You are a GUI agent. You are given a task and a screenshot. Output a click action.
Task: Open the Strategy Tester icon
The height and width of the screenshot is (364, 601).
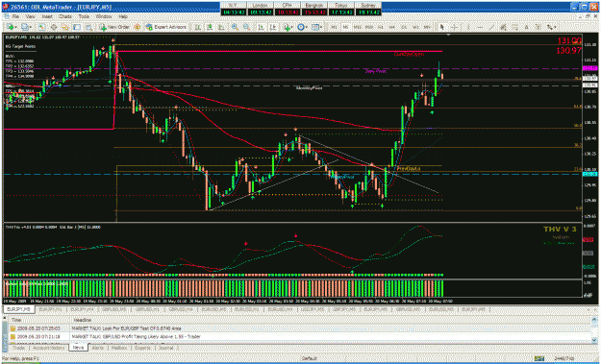pyautogui.click(x=88, y=27)
